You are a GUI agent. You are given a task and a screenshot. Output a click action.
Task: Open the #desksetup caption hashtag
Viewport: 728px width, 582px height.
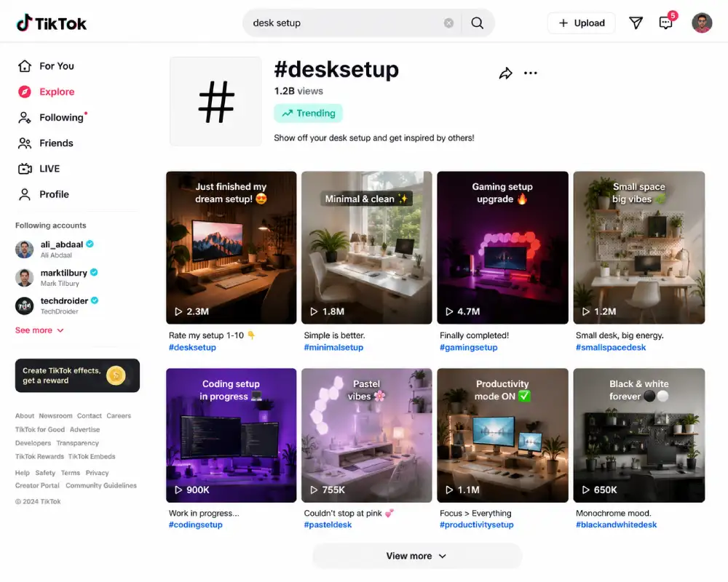pyautogui.click(x=192, y=347)
